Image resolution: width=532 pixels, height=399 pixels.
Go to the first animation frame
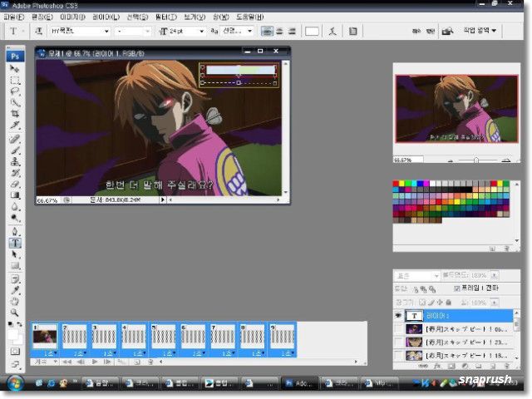[66, 362]
